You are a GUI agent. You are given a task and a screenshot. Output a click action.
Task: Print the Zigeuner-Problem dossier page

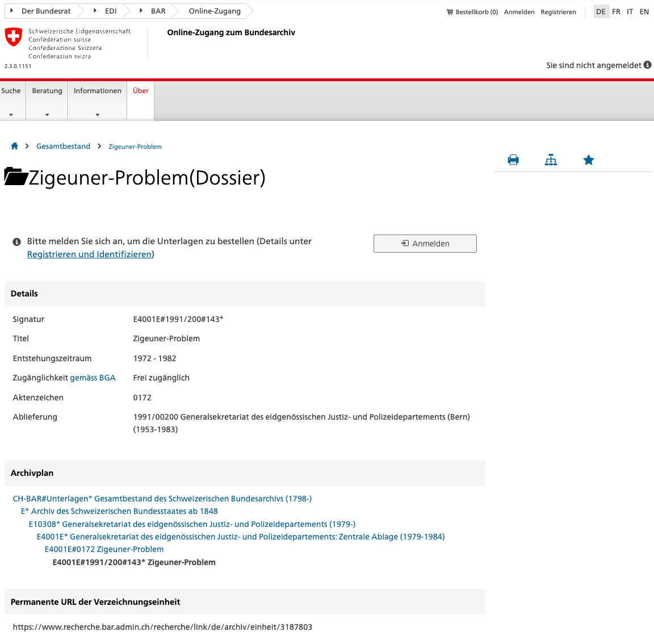(513, 160)
